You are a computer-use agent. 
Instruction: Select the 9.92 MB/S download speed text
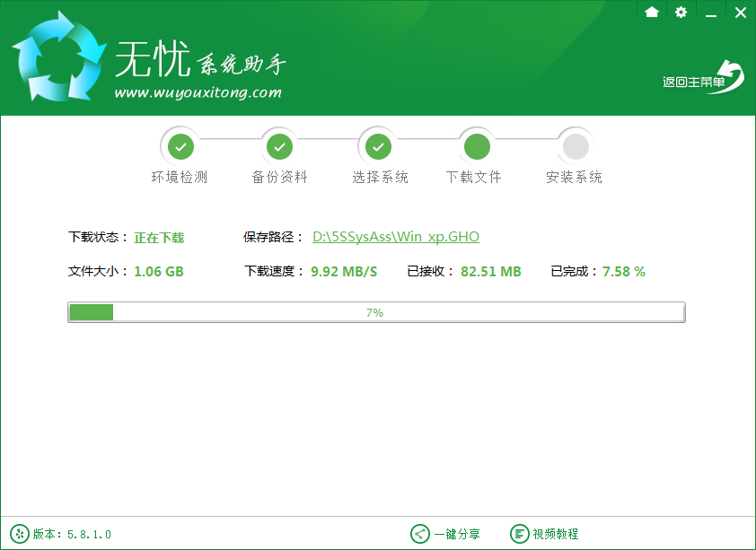click(x=344, y=271)
